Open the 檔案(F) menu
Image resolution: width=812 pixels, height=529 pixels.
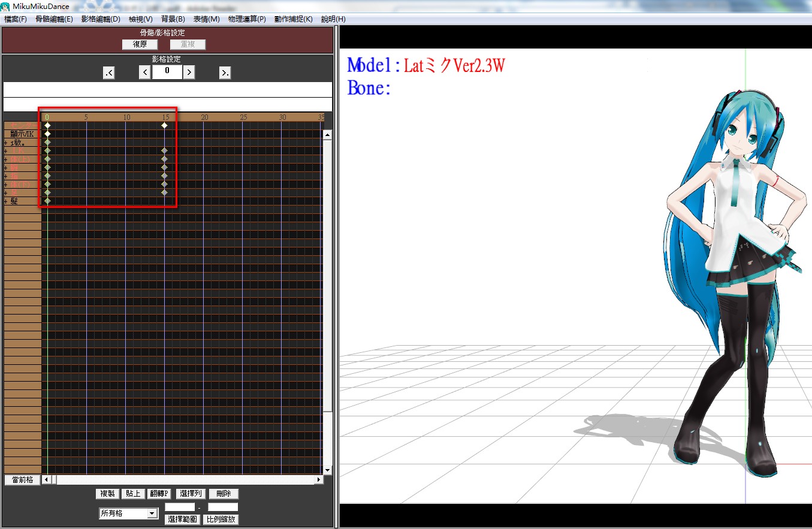pos(16,19)
